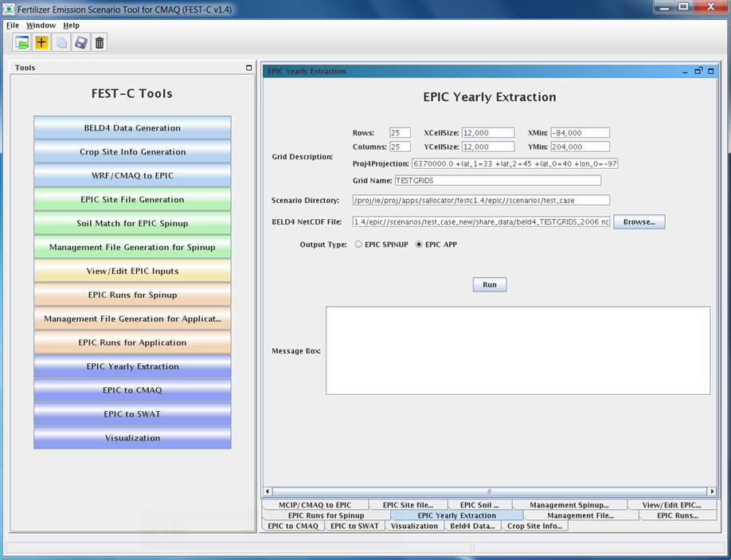Click the trash delete toolbar icon
This screenshot has width=731, height=560.
(x=100, y=42)
